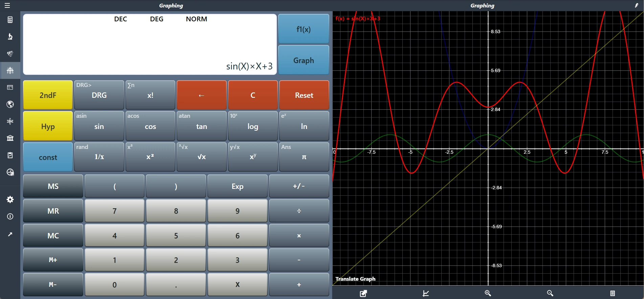Toggle the Hyp hyperbolic mode key

(x=48, y=126)
